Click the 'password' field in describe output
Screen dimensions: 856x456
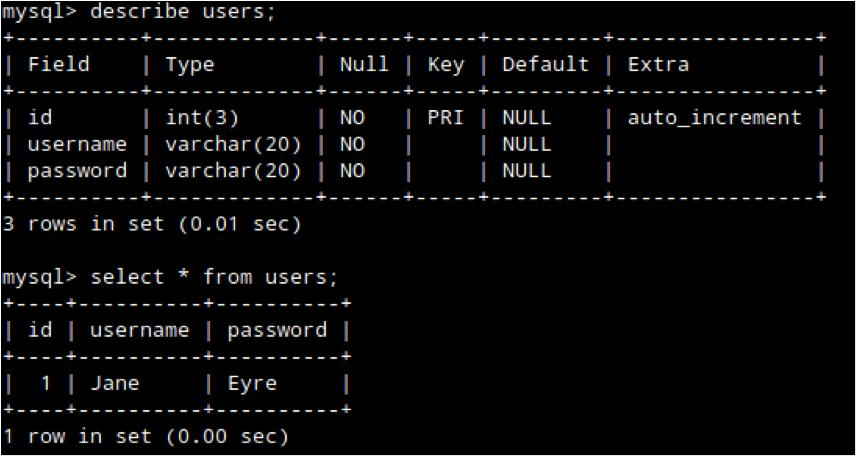tap(77, 171)
